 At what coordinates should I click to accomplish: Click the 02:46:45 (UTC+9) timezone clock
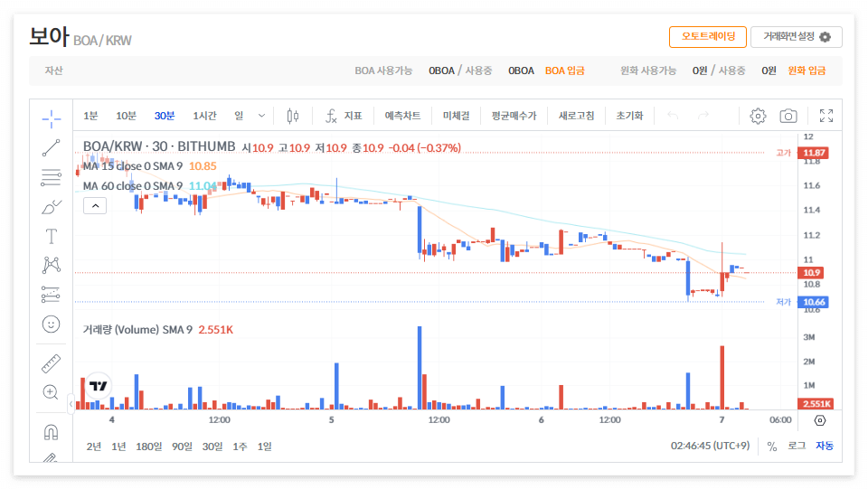[x=711, y=446]
